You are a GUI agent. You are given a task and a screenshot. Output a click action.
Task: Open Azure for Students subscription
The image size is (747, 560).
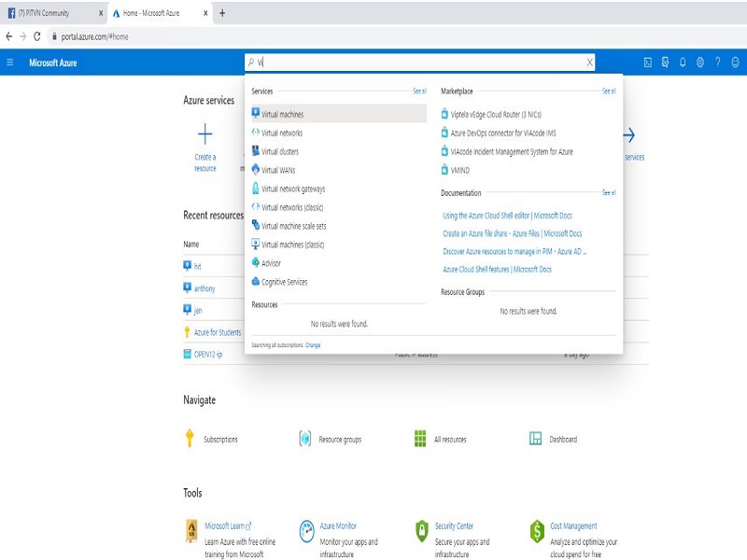coord(218,332)
